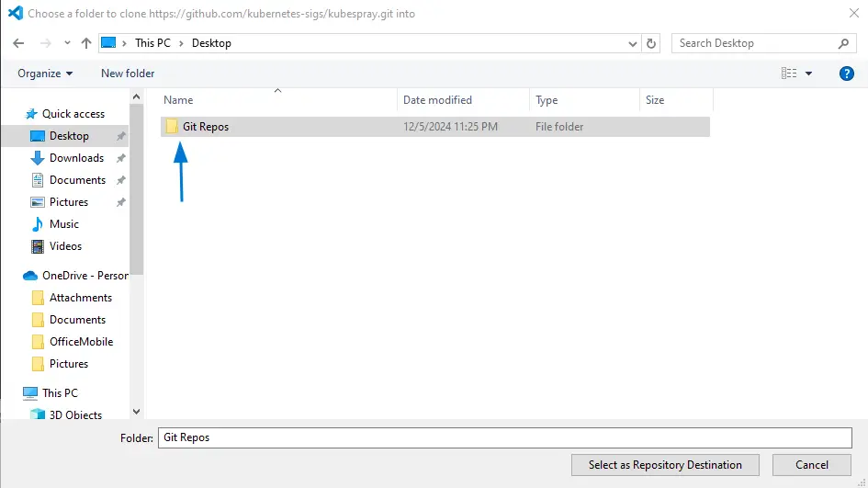Select the Music folder in sidebar
Screen dimensions: 868x488
pyautogui.click(x=63, y=224)
